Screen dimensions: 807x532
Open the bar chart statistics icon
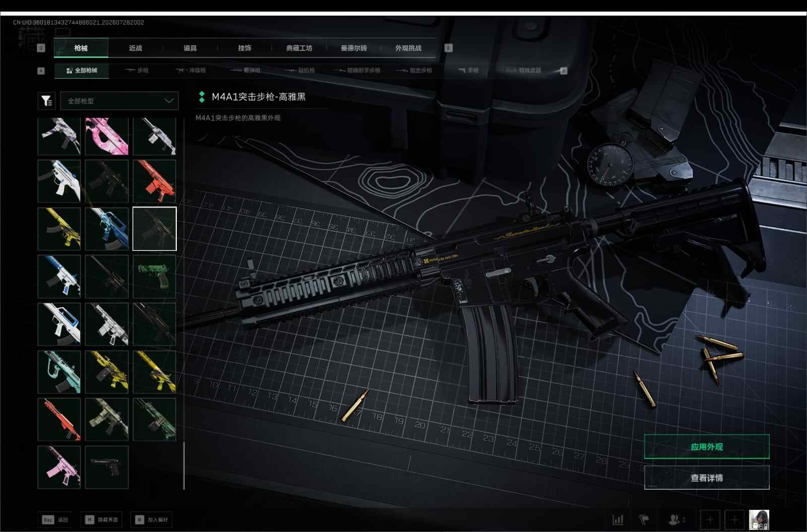[x=618, y=519]
